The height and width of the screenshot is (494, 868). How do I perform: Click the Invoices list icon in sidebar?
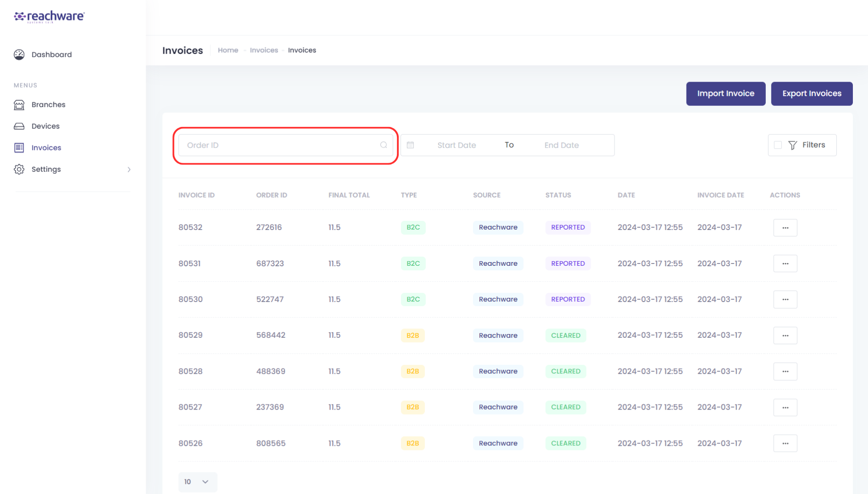click(x=19, y=148)
